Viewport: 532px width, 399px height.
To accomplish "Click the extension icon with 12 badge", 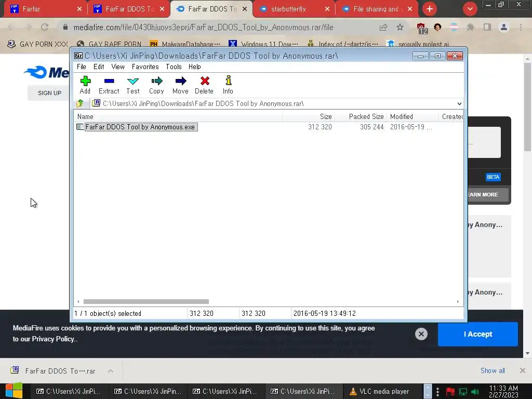I will (421, 28).
